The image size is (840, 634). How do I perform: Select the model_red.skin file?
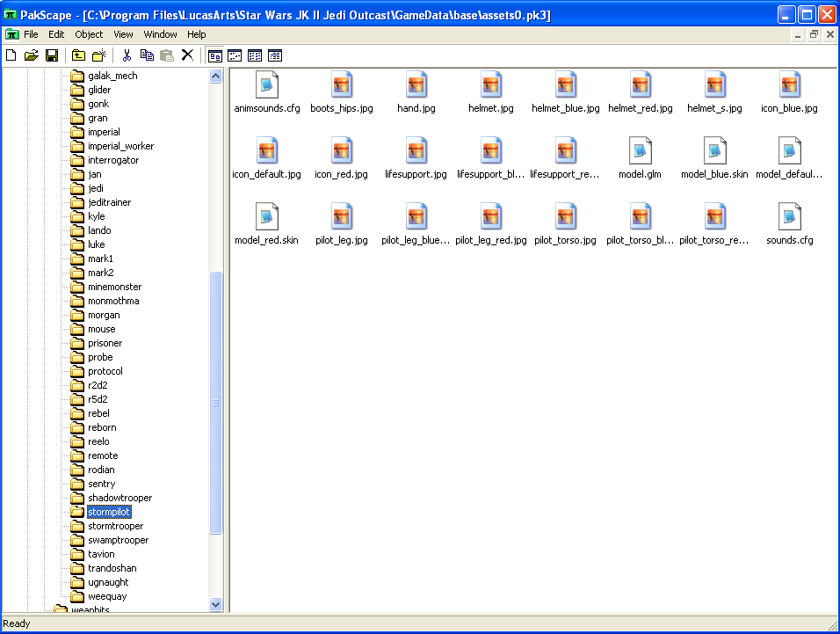[267, 224]
